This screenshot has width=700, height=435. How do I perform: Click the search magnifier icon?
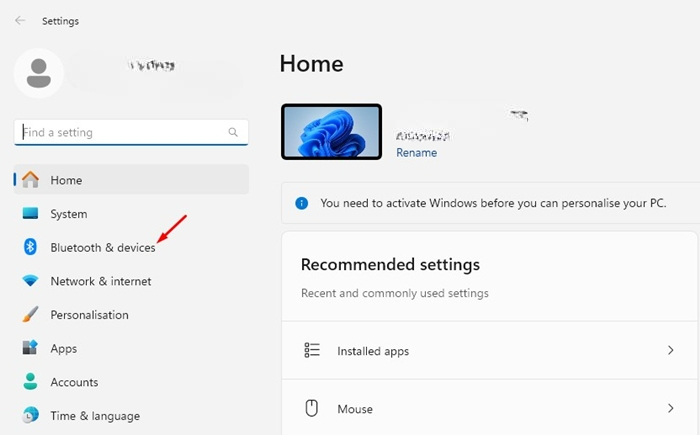click(x=233, y=132)
